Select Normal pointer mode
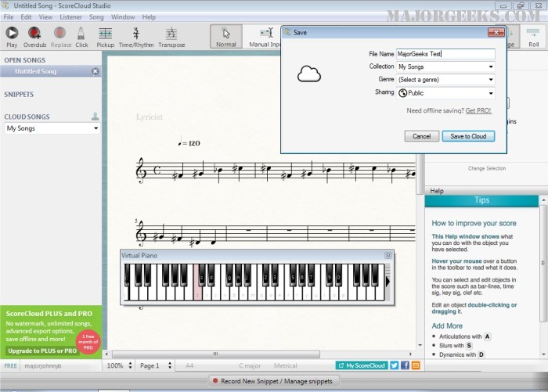548x392 pixels. (x=226, y=36)
